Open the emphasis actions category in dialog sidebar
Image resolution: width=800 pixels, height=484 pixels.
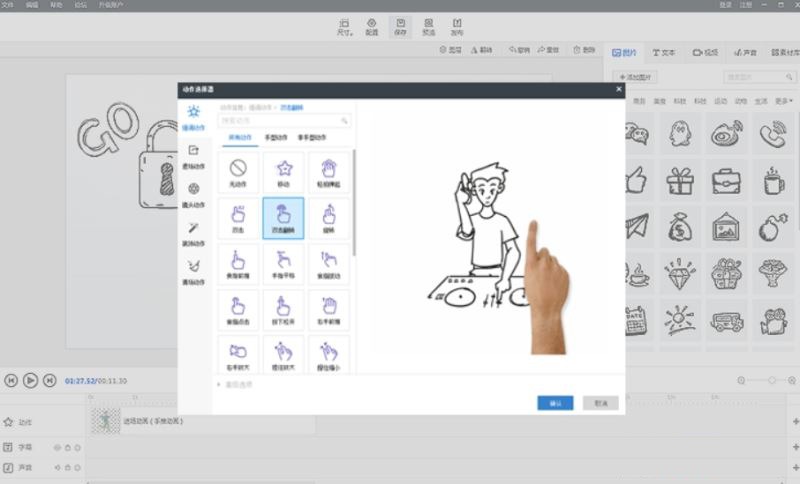[193, 117]
